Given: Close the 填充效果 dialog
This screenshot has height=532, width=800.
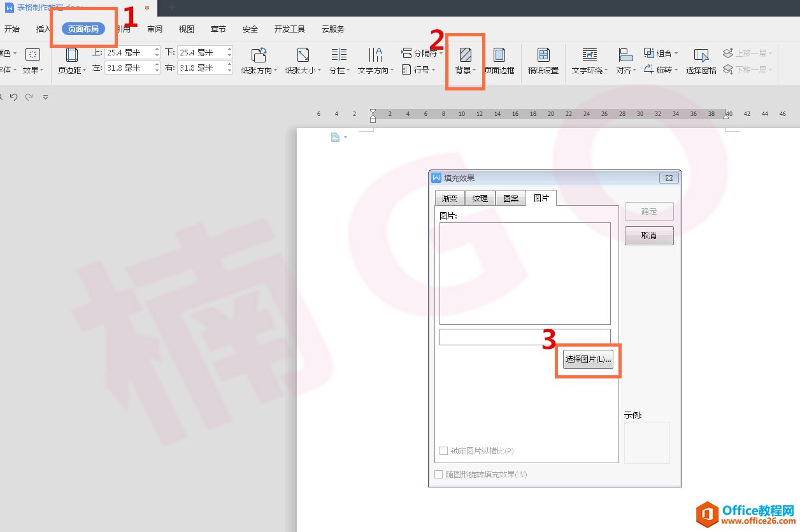Looking at the screenshot, I should tap(668, 178).
